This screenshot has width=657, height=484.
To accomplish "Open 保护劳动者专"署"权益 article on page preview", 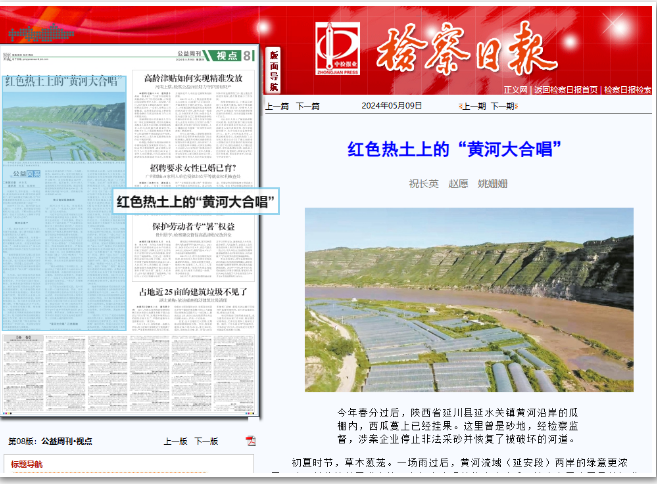I will coord(193,226).
